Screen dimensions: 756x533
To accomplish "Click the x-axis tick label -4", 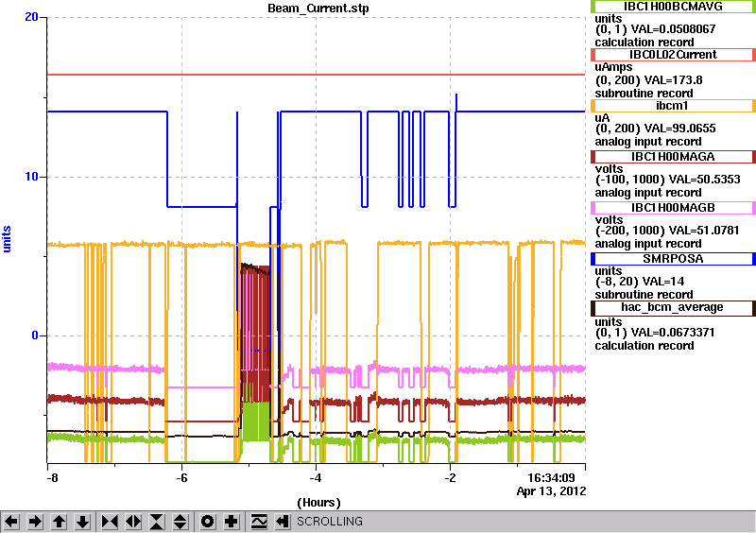I will 316,478.
